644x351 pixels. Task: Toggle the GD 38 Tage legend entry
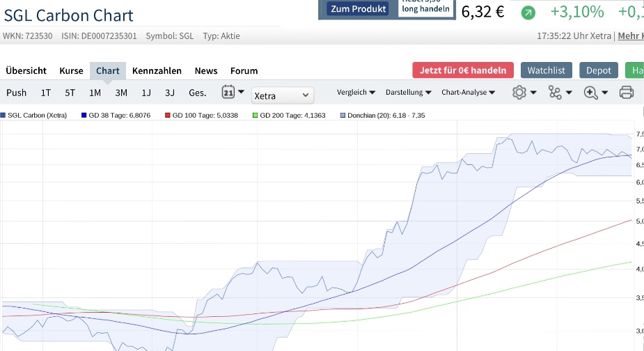coord(113,115)
